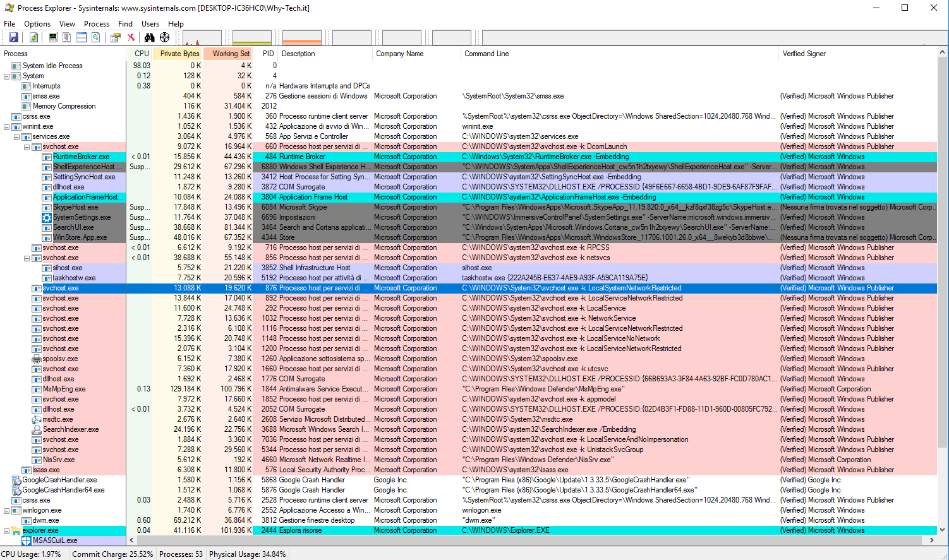949x560 pixels.
Task: Sort by the Company Name column header
Action: point(417,54)
